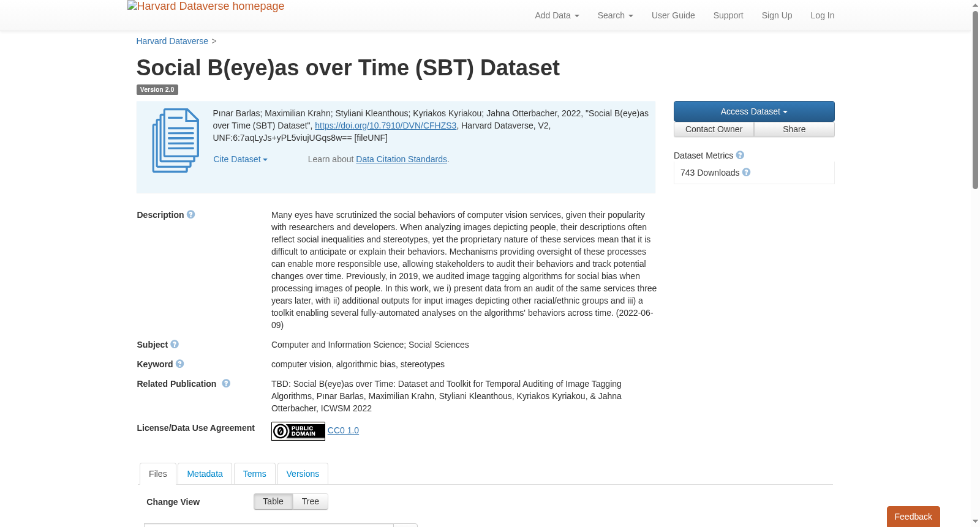Select Tree view toggle

(311, 501)
